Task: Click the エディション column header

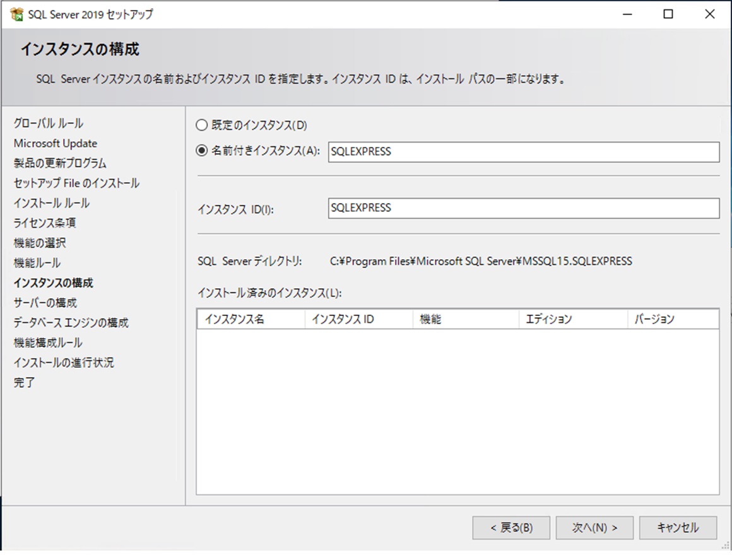Action: pos(573,319)
